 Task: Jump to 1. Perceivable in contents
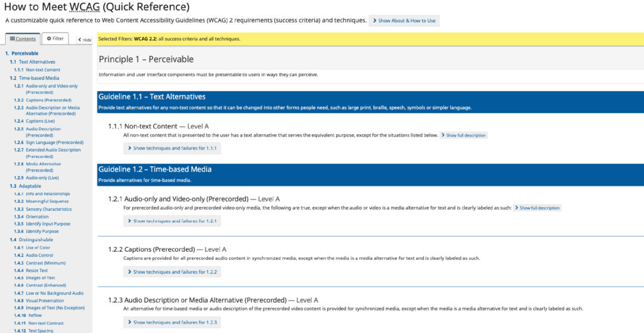tap(21, 54)
